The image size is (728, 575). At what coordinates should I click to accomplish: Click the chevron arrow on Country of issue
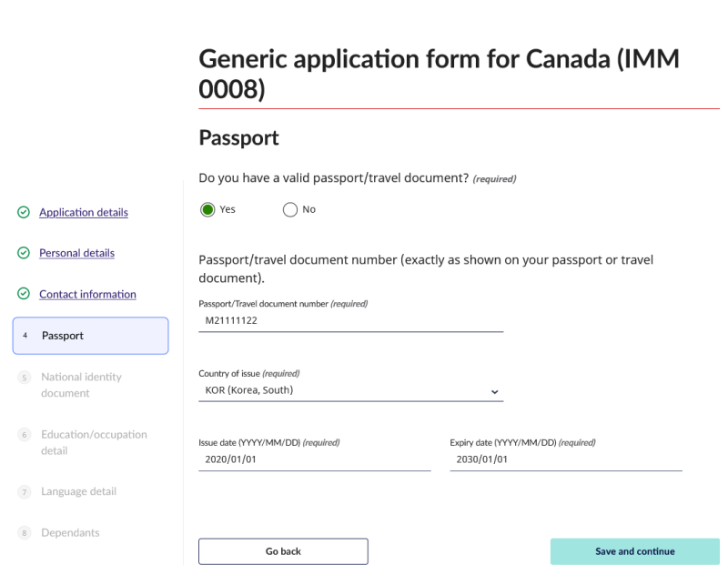(495, 391)
